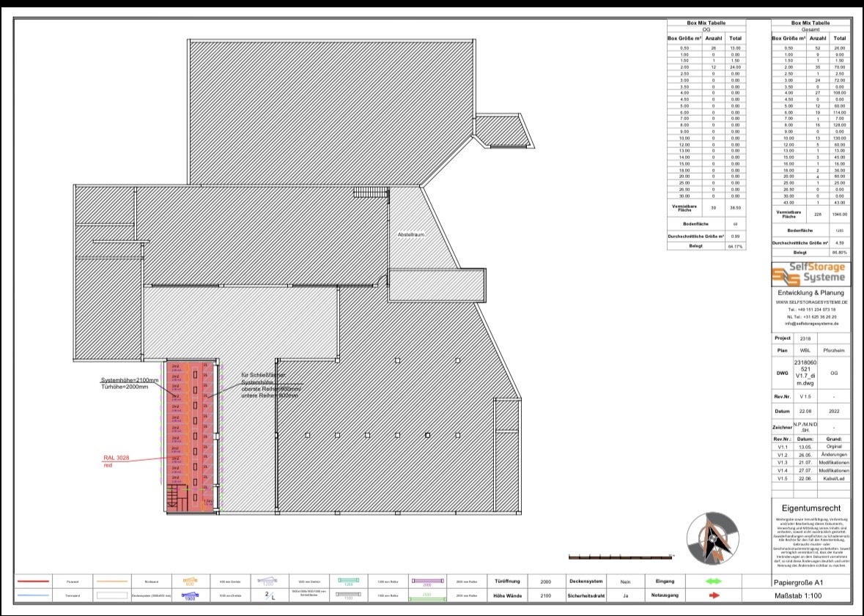Click the 'Änderungen' revision reason
Image resolution: width=864 pixels, height=616 pixels.
pyautogui.click(x=834, y=455)
